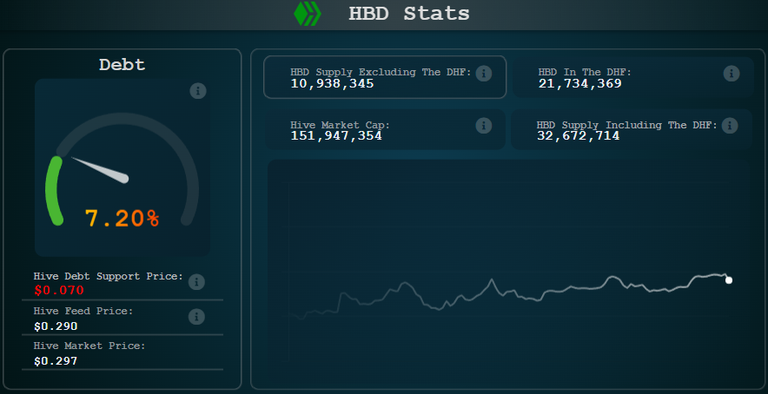Show info for Hive Debt Support Price
This screenshot has height=394, width=768.
tap(196, 282)
